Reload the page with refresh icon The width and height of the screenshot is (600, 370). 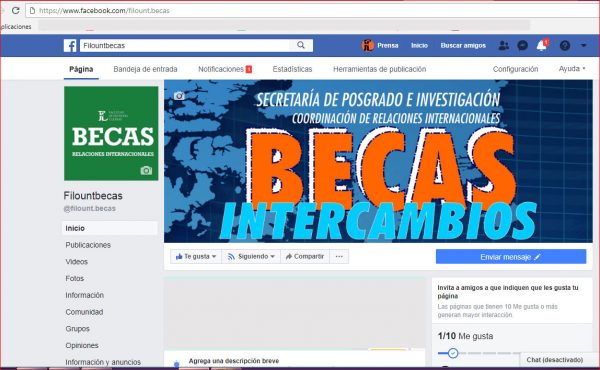(16, 10)
